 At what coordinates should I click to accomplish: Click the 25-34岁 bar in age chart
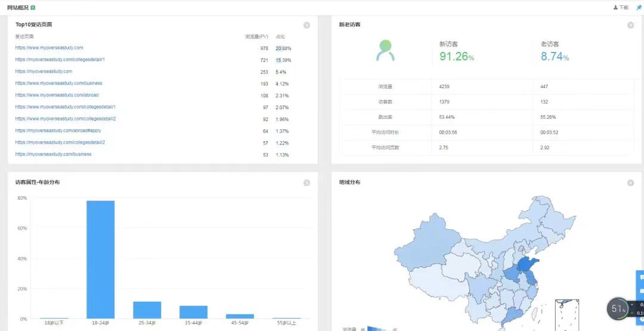point(147,310)
